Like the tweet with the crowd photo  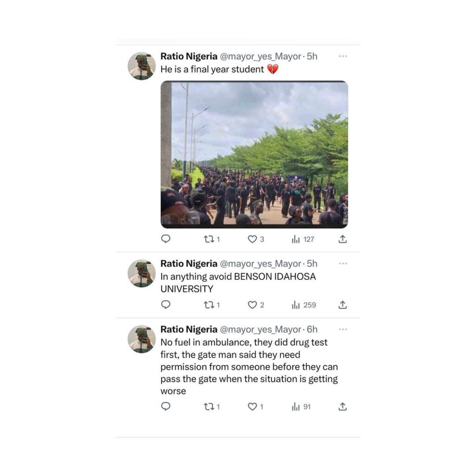tap(252, 239)
